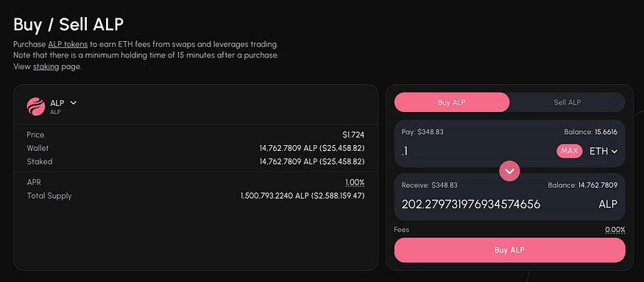Click the Wallet ALP amount row
Viewport: 644px width, 282px height.
196,148
